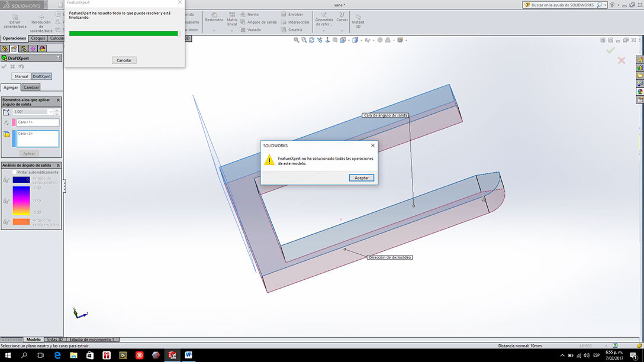The image size is (644, 362).
Task: Close the SOLIDWORKS warning dialog with X
Action: [x=372, y=146]
